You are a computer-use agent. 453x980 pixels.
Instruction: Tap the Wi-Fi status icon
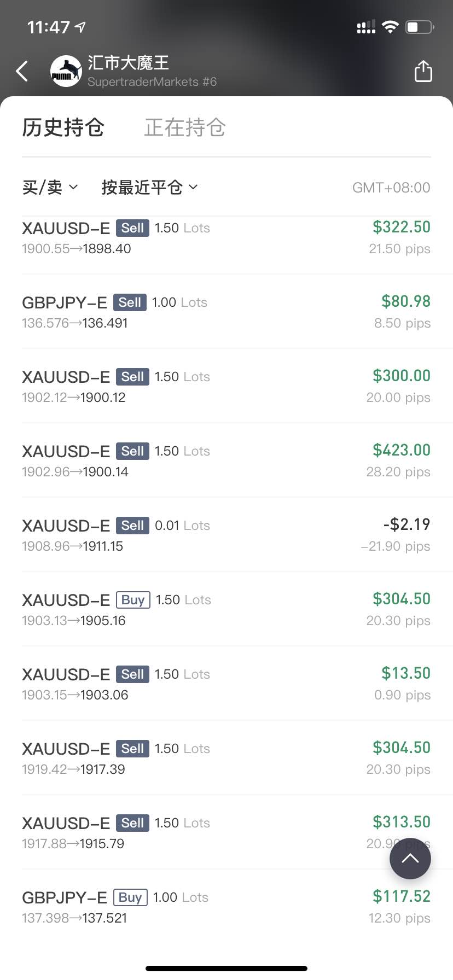(x=390, y=27)
